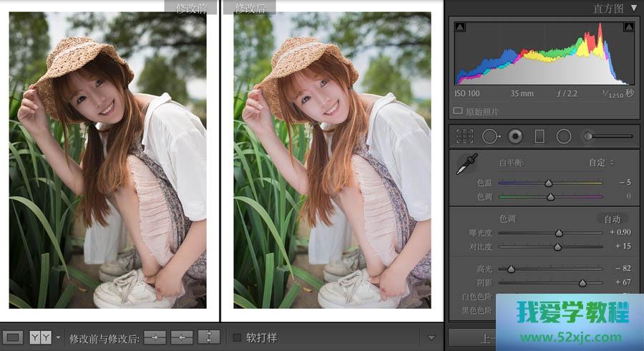Copy Before settings to After arrow button
The height and width of the screenshot is (351, 644).
155,337
